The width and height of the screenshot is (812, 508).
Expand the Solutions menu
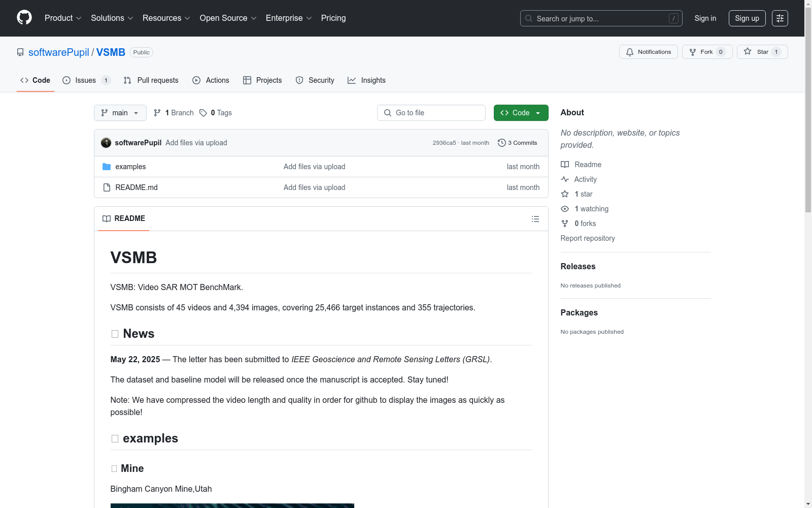point(112,18)
